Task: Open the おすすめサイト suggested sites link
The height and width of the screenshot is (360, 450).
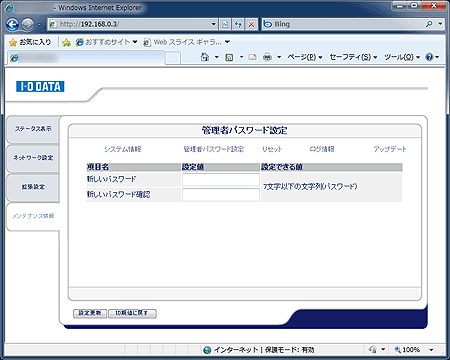Action: click(x=107, y=42)
